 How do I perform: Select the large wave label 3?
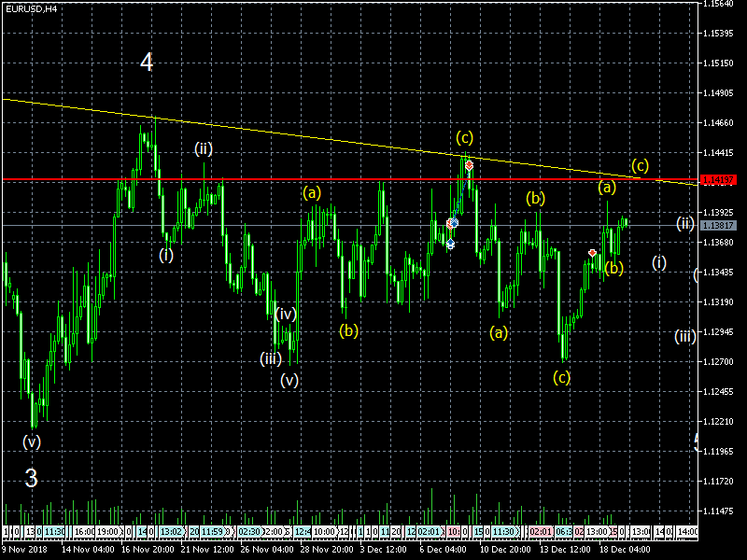31,478
